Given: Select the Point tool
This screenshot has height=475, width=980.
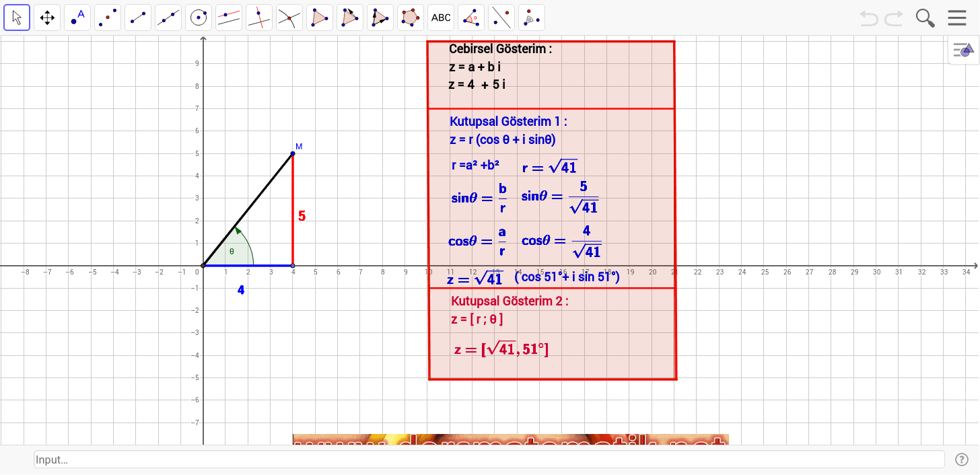Looking at the screenshot, I should click(77, 17).
